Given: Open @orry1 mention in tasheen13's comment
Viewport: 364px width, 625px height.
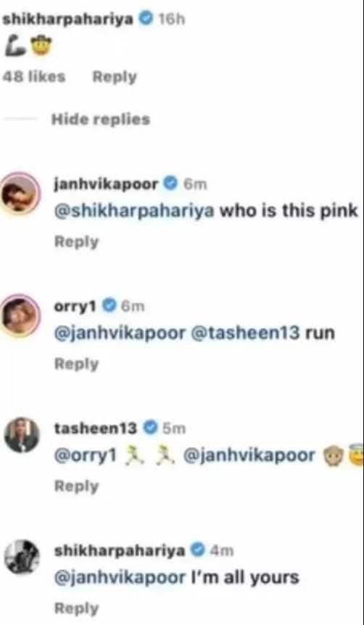Looking at the screenshot, I should (x=86, y=455).
